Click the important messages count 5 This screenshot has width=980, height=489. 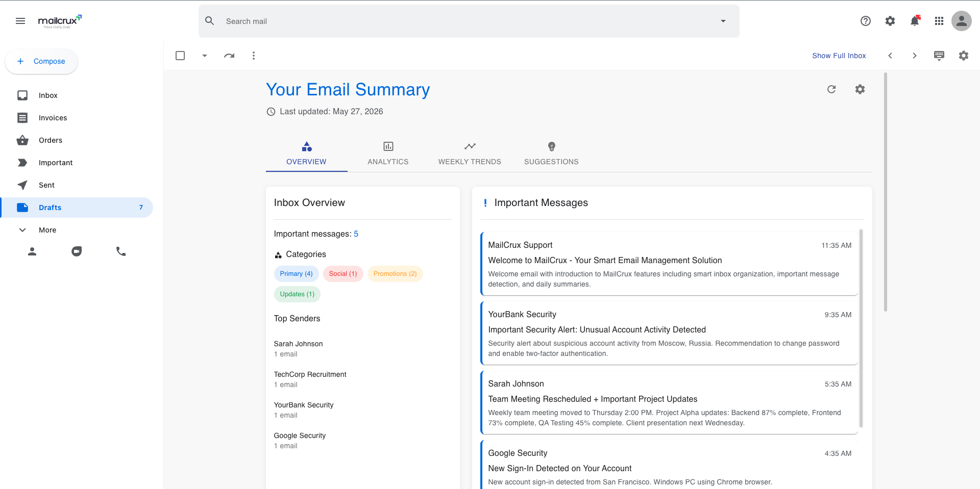click(356, 234)
